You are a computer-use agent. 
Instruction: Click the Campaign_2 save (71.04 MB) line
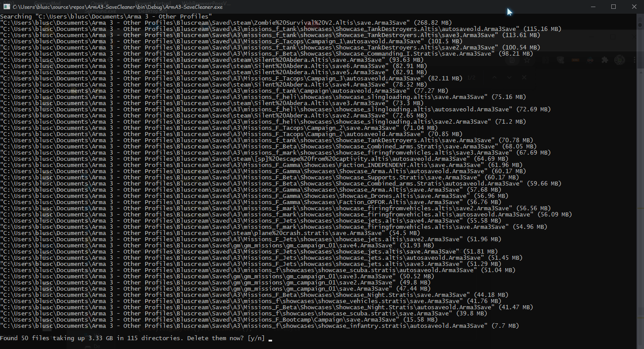tap(219, 128)
